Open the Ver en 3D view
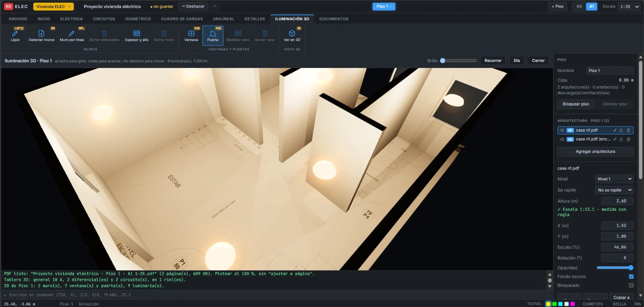Viewport: 644px width, 307px height. (x=292, y=35)
